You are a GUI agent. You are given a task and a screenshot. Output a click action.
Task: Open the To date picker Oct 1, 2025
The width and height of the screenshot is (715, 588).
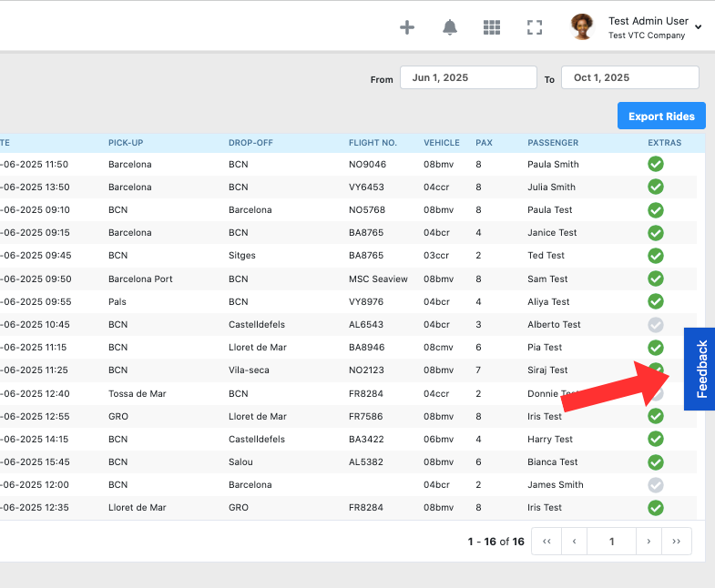pyautogui.click(x=629, y=78)
